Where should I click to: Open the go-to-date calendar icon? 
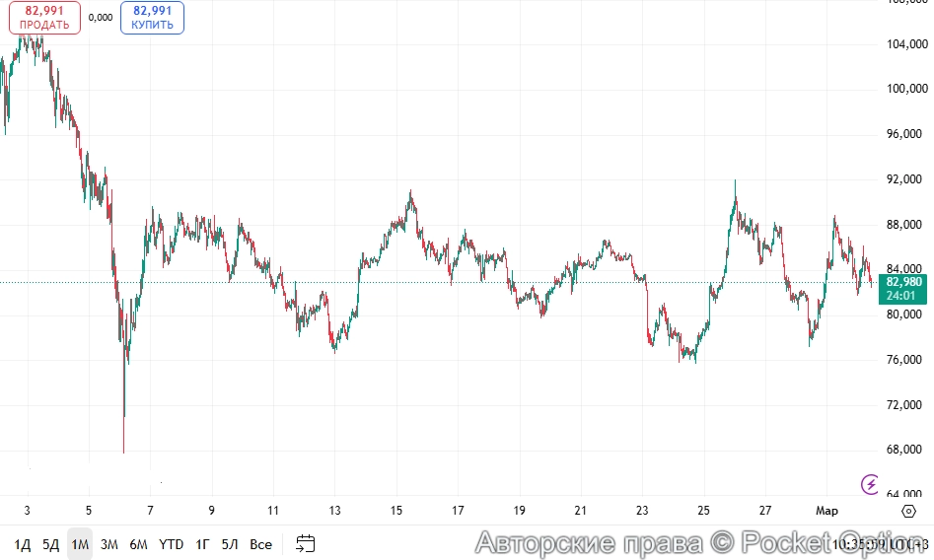[x=306, y=543]
